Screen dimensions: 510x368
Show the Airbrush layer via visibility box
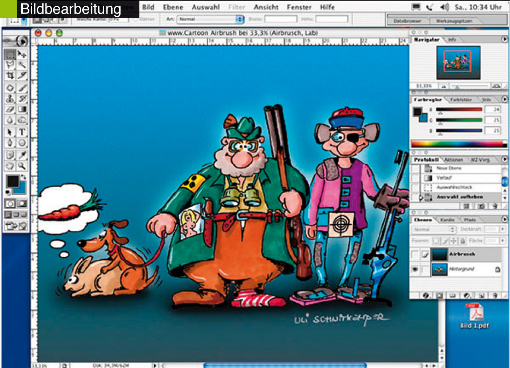click(x=415, y=254)
